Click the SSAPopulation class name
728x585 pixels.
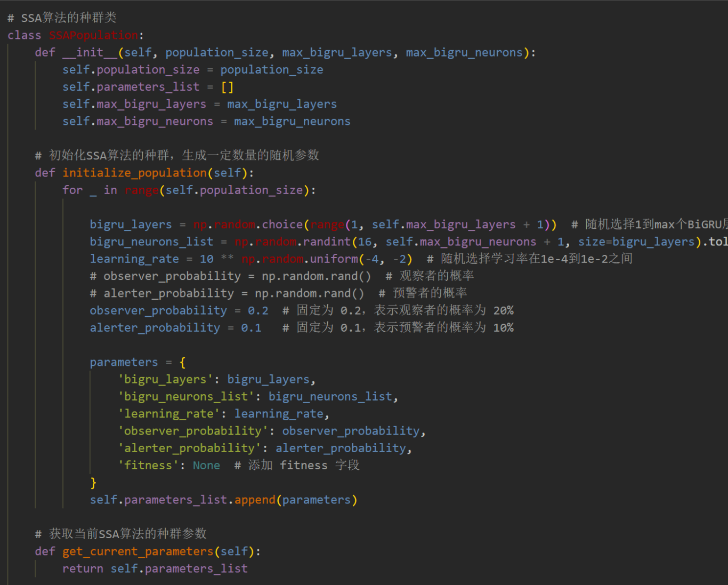pos(93,35)
